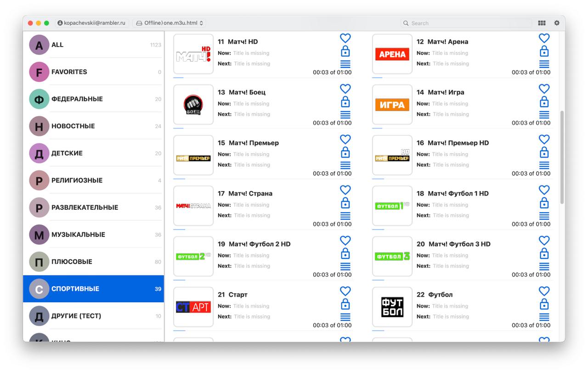Click channel title 18 Матч! Футбол 1 HD
This screenshot has height=372, width=588.
[x=452, y=193]
